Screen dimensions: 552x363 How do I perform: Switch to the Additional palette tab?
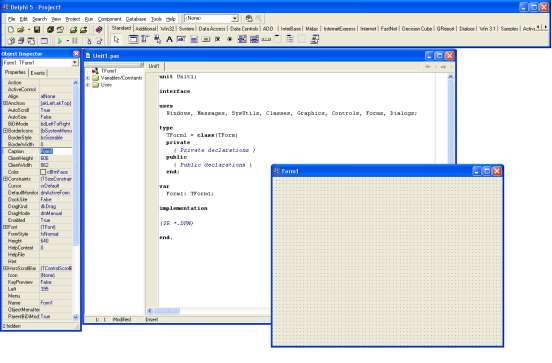(x=146, y=29)
